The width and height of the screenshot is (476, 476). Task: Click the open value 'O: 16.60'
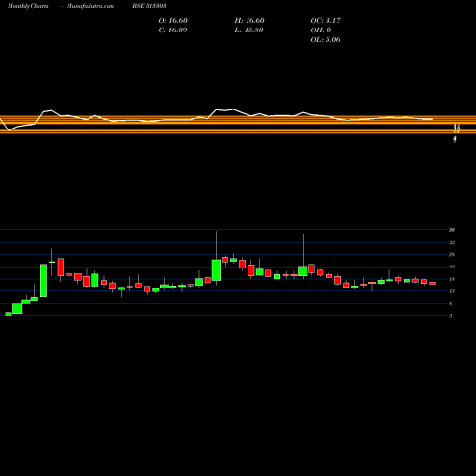[173, 21]
